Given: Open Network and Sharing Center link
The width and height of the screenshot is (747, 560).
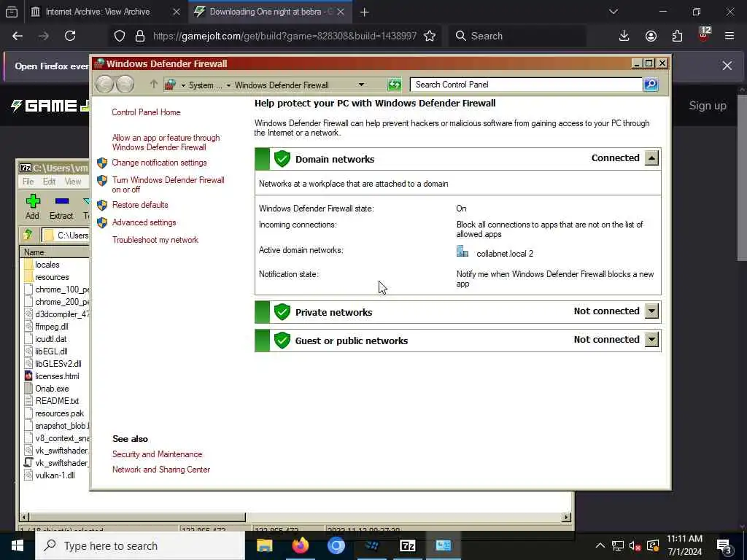Looking at the screenshot, I should coord(161,470).
